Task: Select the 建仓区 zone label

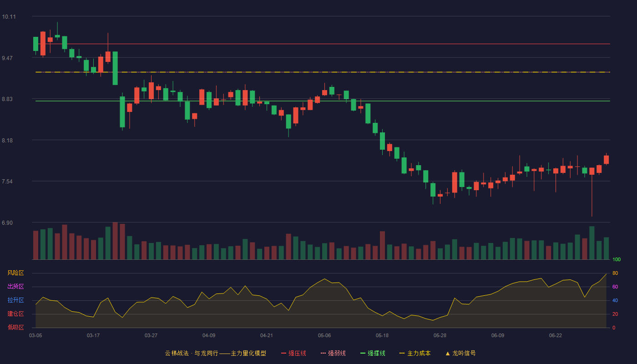Action: point(16,314)
